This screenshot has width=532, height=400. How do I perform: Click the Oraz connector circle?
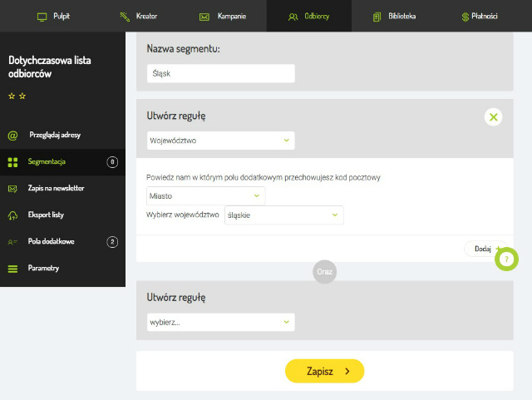324,271
